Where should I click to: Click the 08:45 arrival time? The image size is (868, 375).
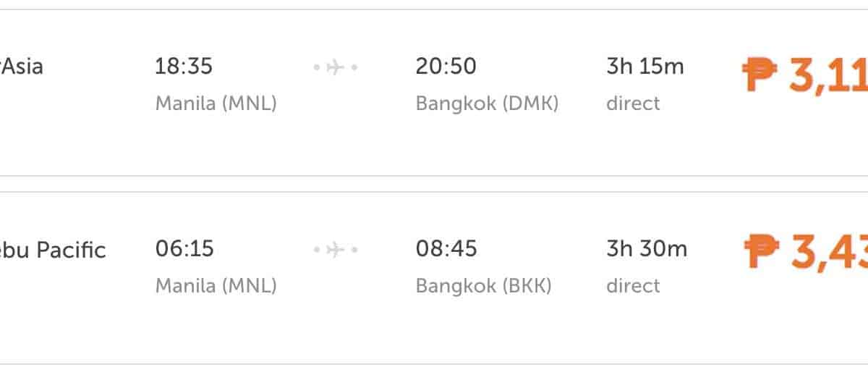tap(446, 249)
